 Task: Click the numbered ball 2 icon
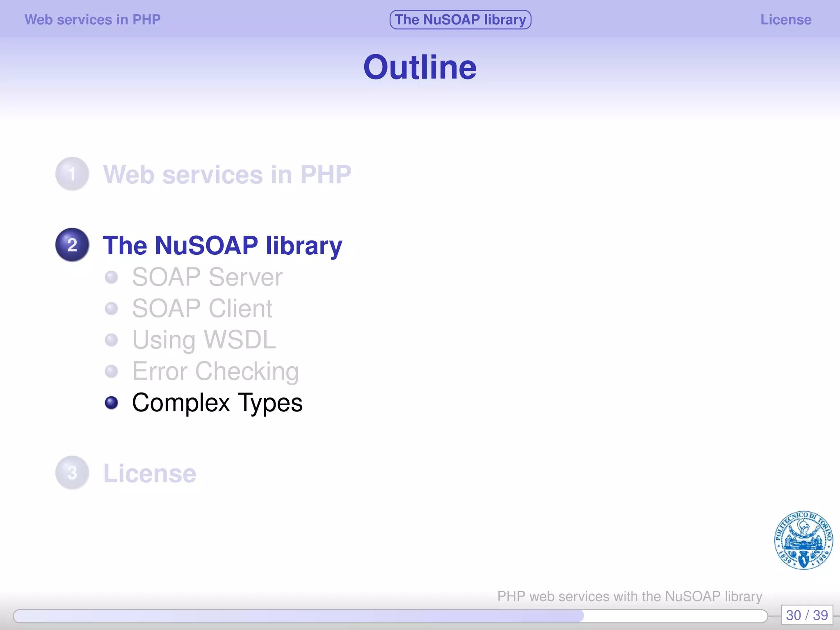coord(72,245)
